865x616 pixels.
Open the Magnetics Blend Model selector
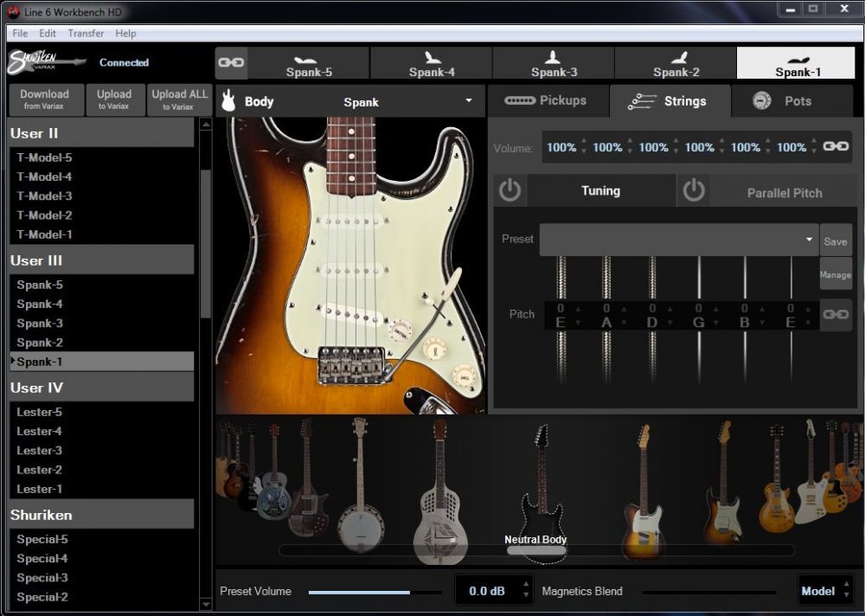pos(824,591)
